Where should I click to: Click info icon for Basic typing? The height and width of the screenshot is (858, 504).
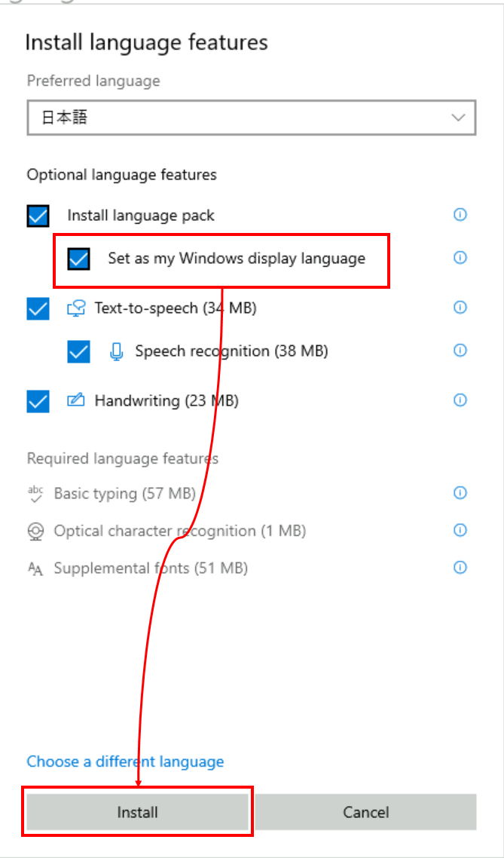(460, 493)
